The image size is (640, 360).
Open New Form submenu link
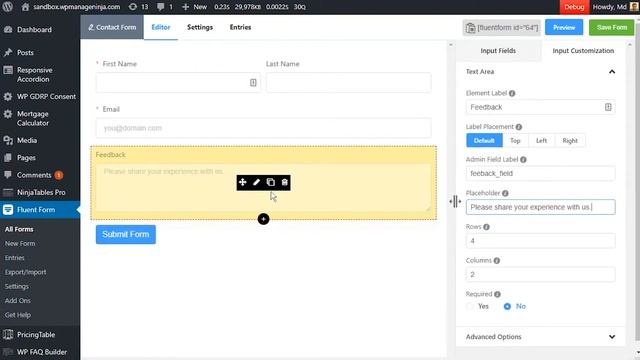[x=20, y=244]
